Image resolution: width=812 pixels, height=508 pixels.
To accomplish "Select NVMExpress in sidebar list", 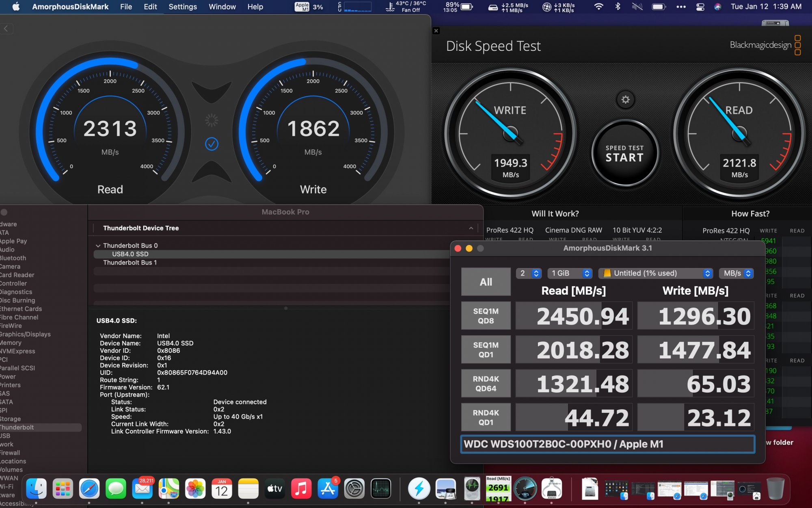I will point(17,351).
